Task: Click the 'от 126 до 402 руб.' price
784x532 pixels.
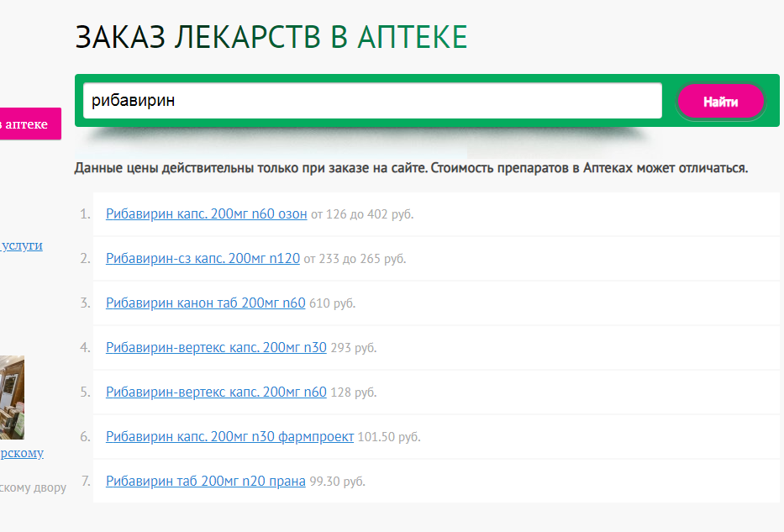Action: tap(362, 215)
